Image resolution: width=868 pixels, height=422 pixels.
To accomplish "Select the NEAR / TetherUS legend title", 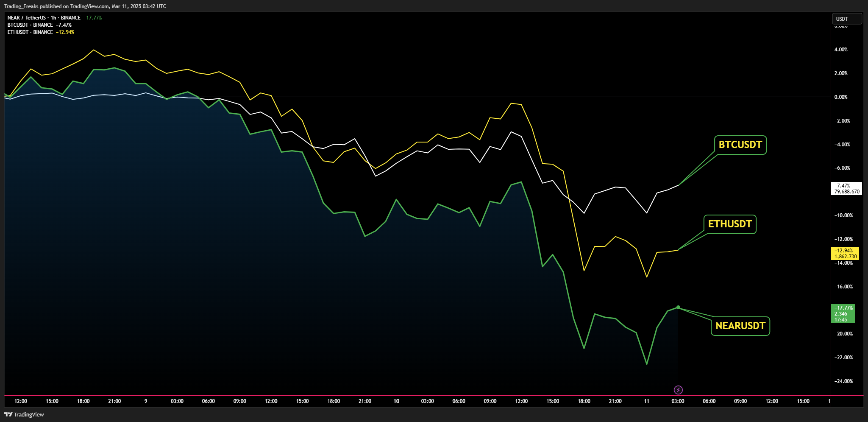I will point(44,18).
